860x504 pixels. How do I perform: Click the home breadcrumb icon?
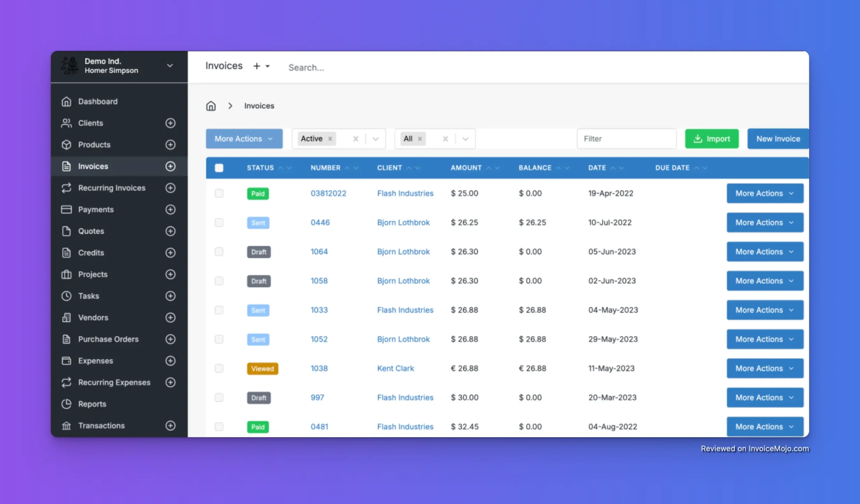211,106
